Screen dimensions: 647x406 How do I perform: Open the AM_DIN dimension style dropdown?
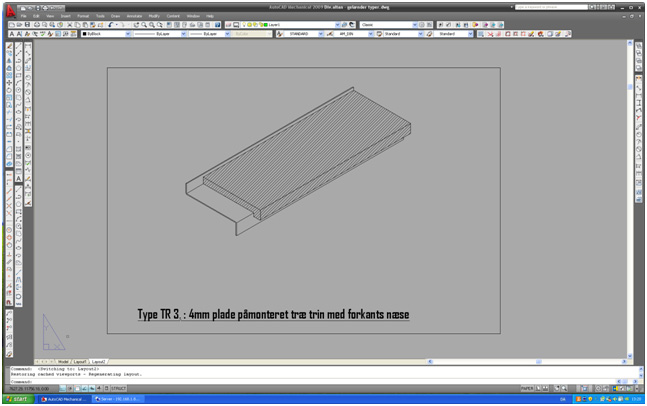[371, 34]
